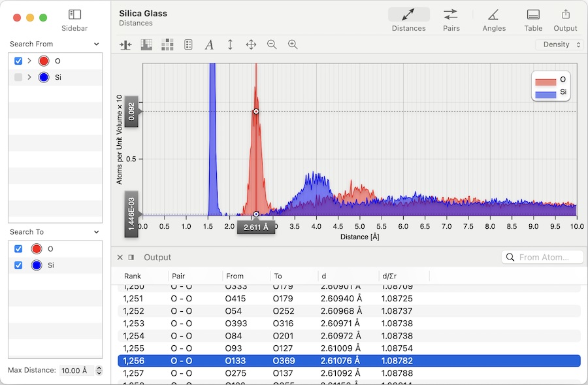The image size is (588, 385).
Task: Sort table by the Rank column header
Action: click(x=133, y=276)
